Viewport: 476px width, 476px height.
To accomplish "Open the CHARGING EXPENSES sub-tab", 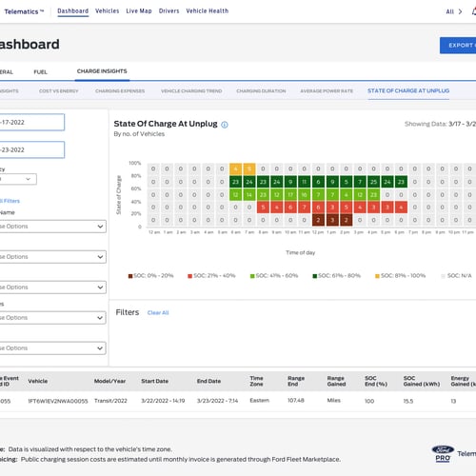I will click(x=120, y=91).
